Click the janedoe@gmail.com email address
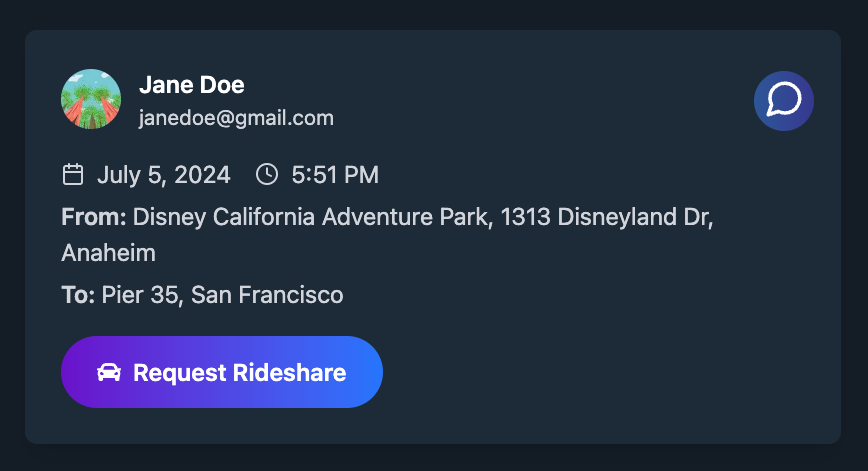The height and width of the screenshot is (471, 868). coord(236,118)
